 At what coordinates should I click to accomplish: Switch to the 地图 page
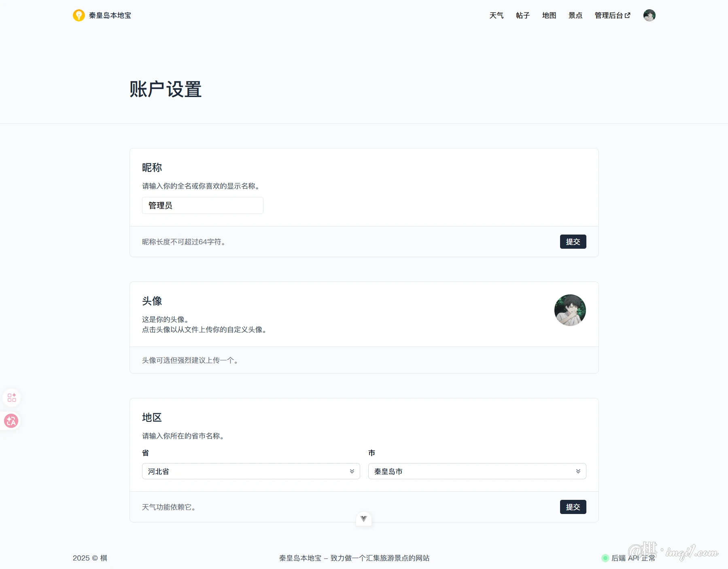tap(549, 15)
